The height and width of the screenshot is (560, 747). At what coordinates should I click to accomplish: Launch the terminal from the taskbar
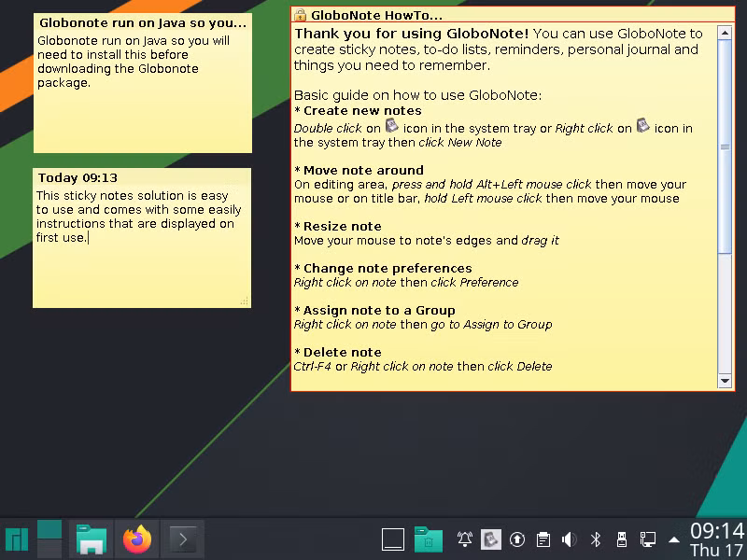[x=183, y=540]
